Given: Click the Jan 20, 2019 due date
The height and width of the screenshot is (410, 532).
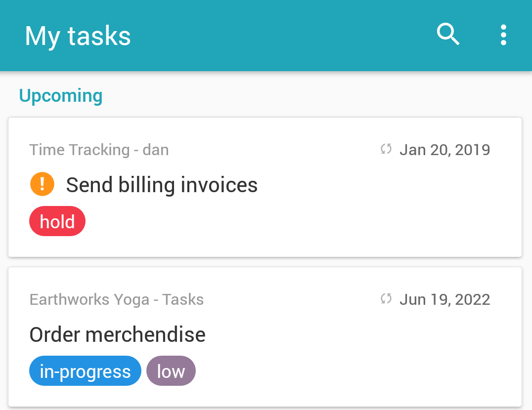Looking at the screenshot, I should tap(445, 150).
